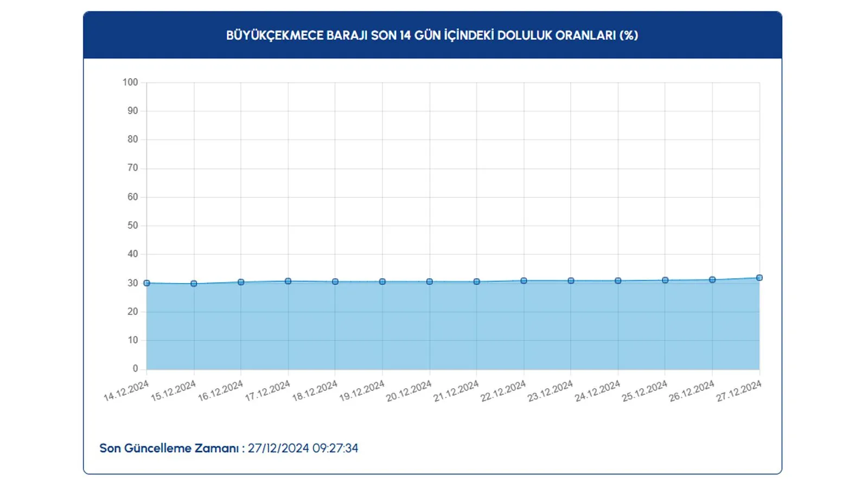Viewport: 868px width, 488px height.
Task: Click the 14.12.2024 x-axis date label
Action: (x=126, y=391)
